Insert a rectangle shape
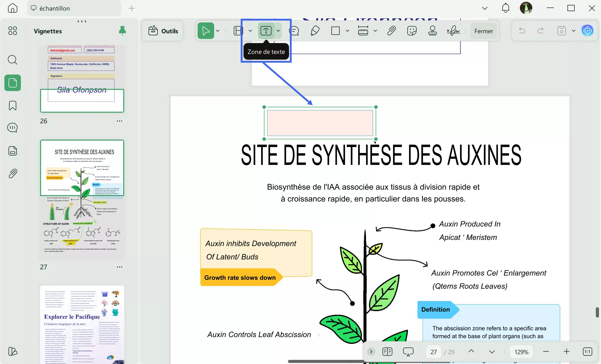601x364 pixels. 335,30
